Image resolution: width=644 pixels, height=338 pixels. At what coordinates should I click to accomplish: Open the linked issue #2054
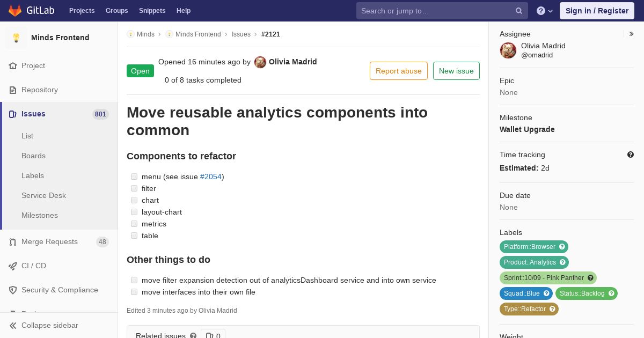tap(211, 177)
